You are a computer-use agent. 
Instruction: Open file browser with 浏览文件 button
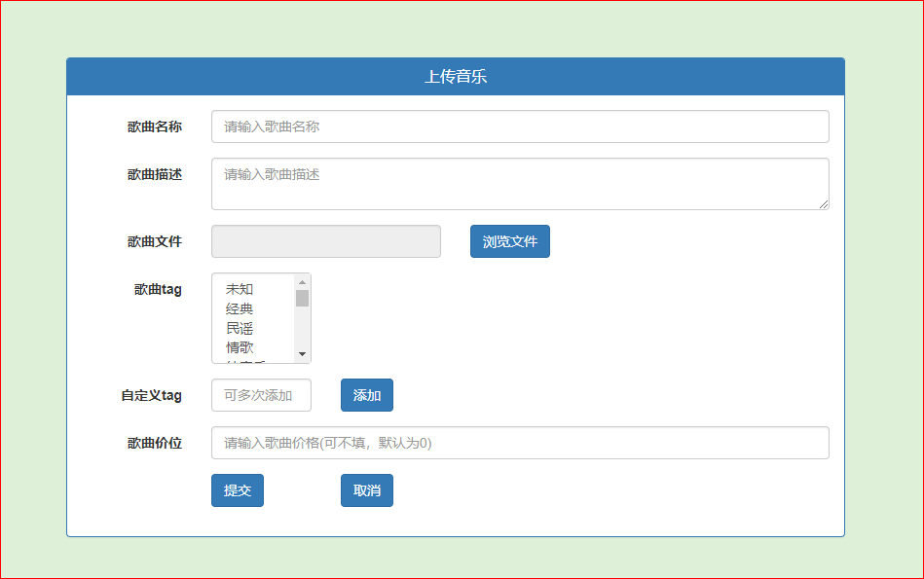(x=510, y=241)
